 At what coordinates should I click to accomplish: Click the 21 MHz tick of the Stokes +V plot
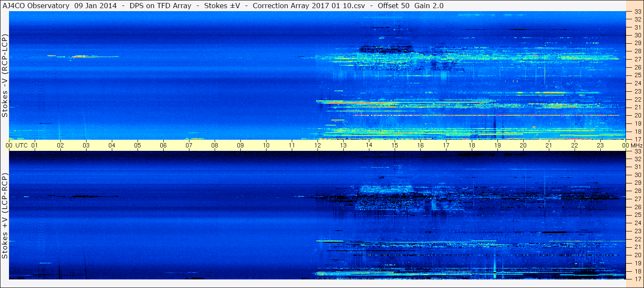click(637, 247)
